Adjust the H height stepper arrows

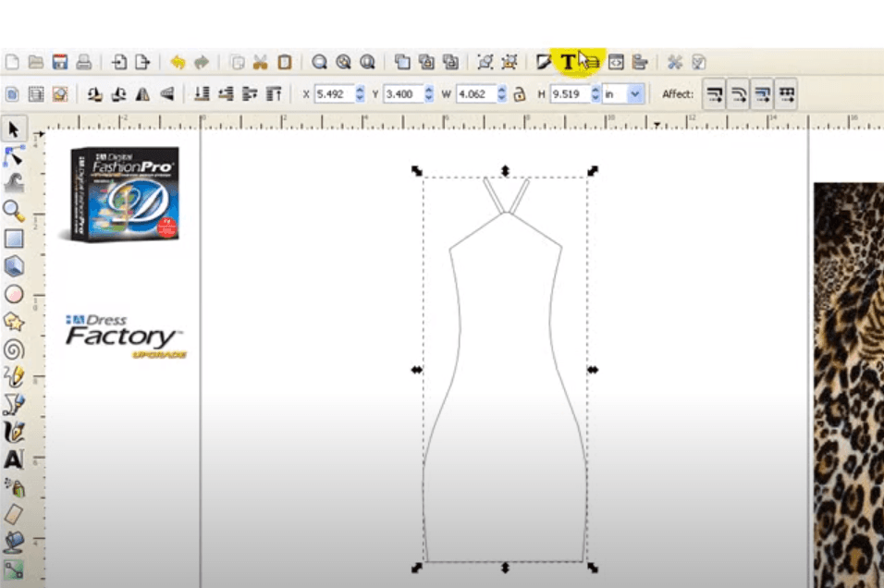click(x=595, y=94)
